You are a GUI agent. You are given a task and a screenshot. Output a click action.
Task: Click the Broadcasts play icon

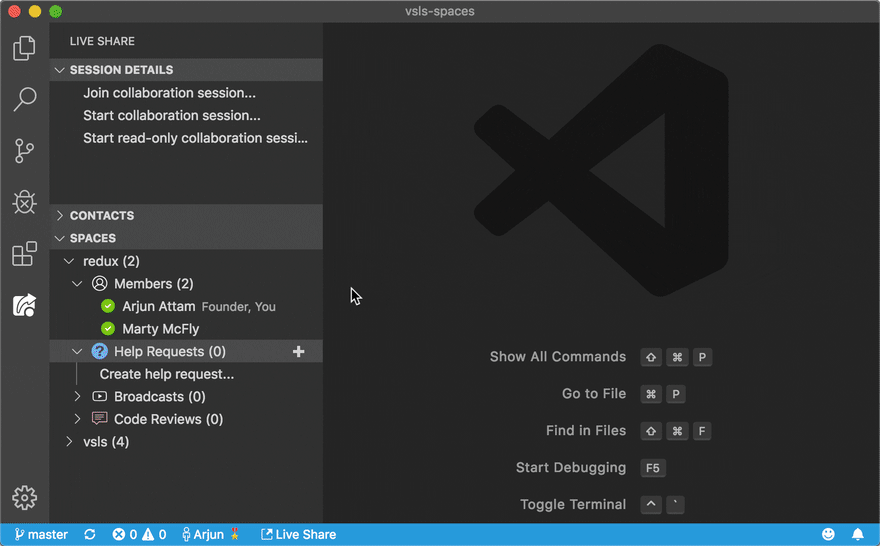coord(99,396)
